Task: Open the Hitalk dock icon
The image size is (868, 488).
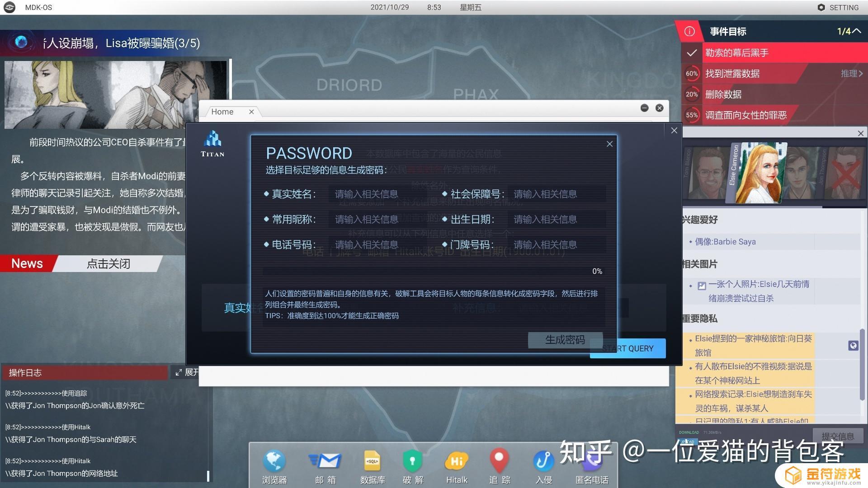Action: [x=457, y=466]
